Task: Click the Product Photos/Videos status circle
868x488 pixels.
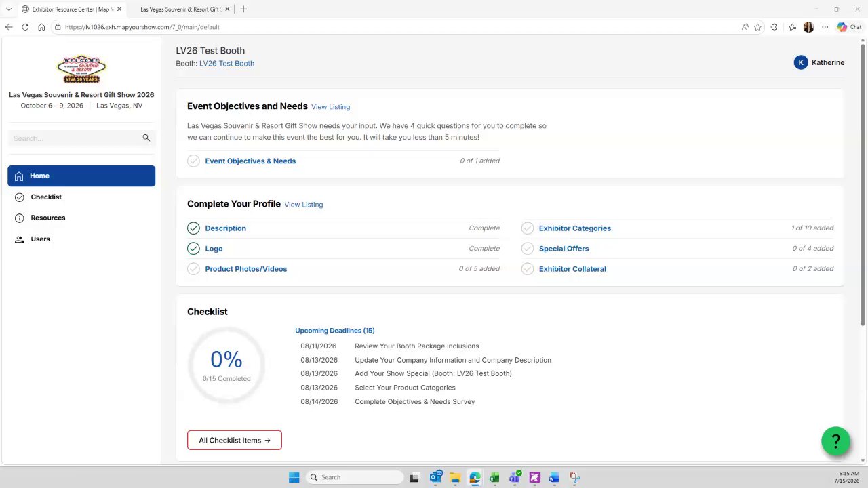Action: tap(193, 269)
